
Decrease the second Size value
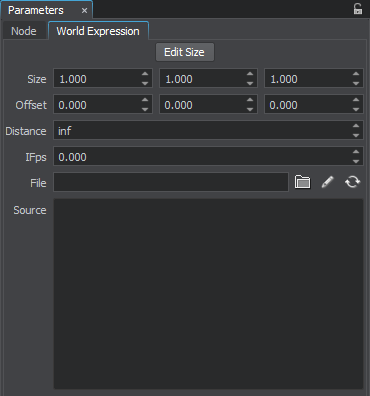250,83
